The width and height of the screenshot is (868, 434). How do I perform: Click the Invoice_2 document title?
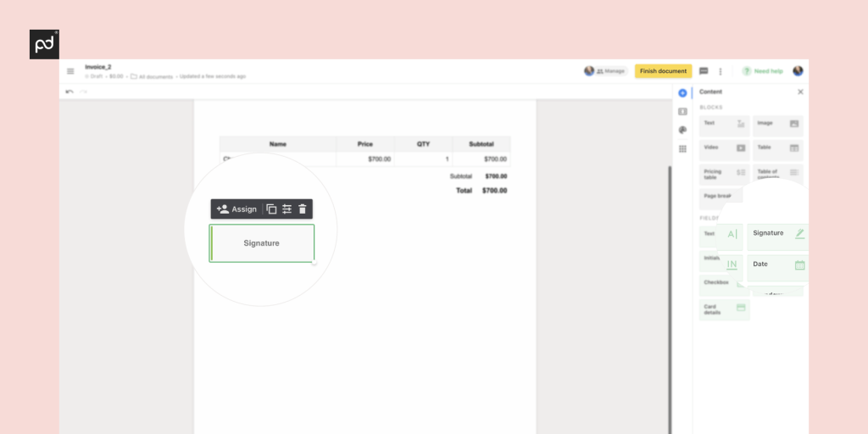tap(98, 67)
